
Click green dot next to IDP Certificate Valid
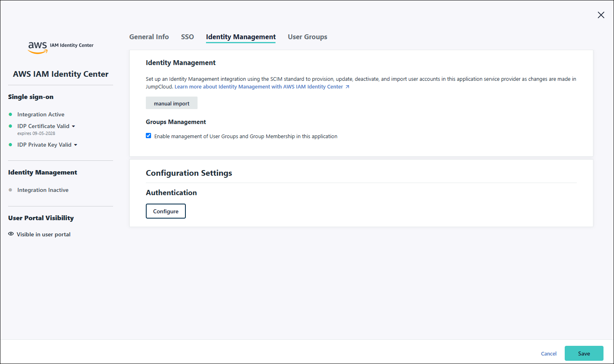click(x=11, y=126)
